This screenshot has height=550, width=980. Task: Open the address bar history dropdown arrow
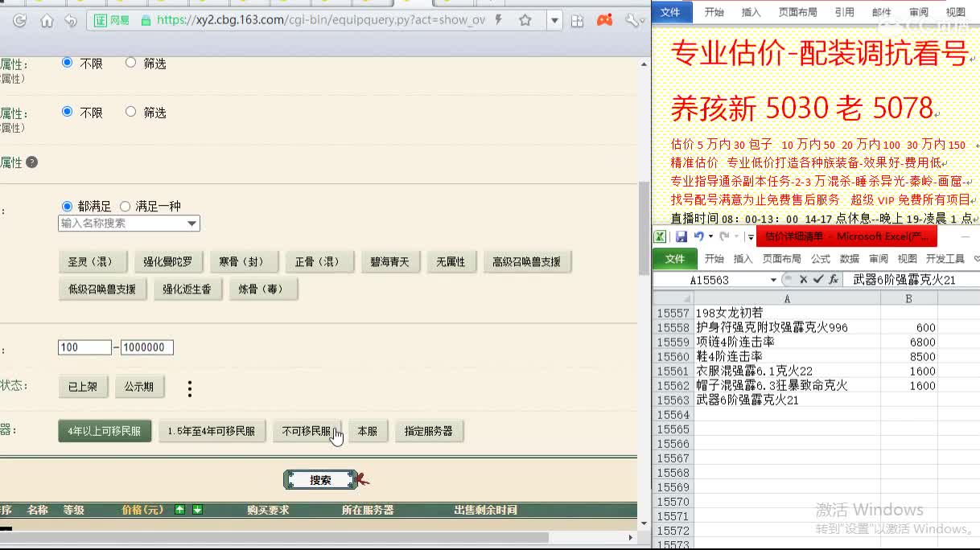[x=554, y=21]
